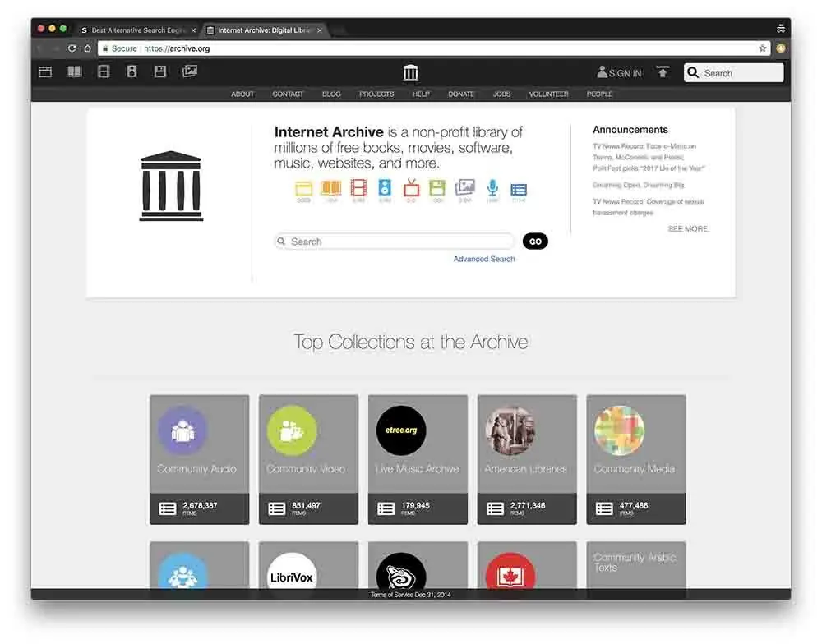Select the blue microphone icon in media row
Image resolution: width=822 pixels, height=644 pixels.
coord(492,187)
